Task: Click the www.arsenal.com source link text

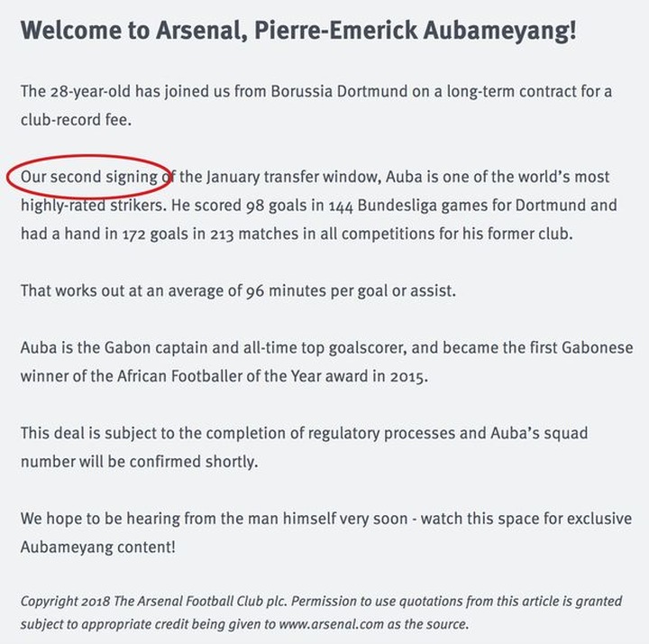Action: [331, 624]
